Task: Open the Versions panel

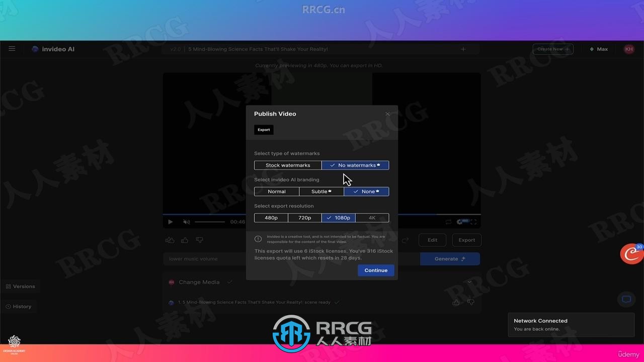Action: (20, 287)
